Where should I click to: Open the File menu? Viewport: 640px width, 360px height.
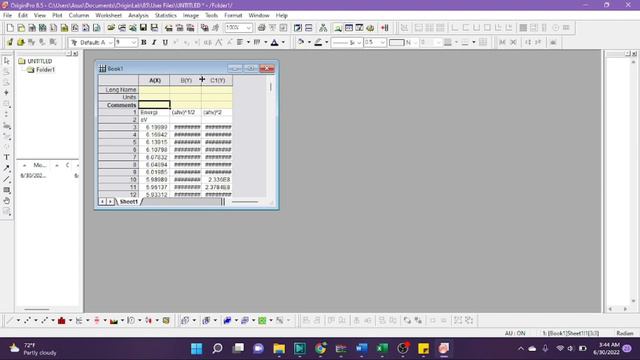click(x=7, y=16)
